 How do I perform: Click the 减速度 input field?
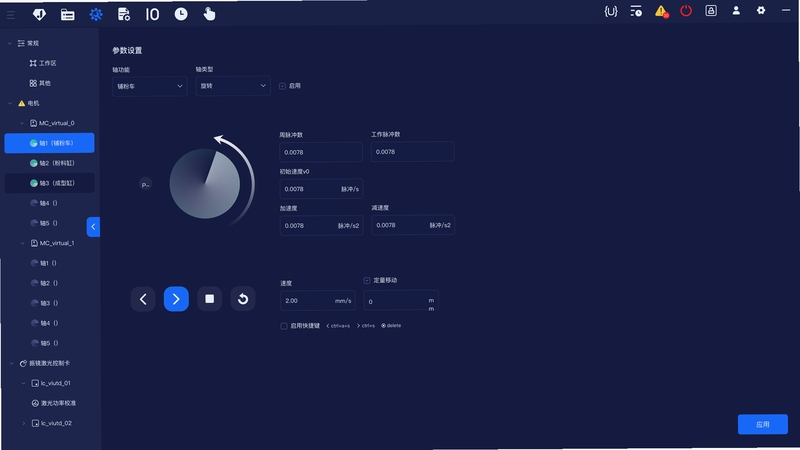pyautogui.click(x=413, y=226)
